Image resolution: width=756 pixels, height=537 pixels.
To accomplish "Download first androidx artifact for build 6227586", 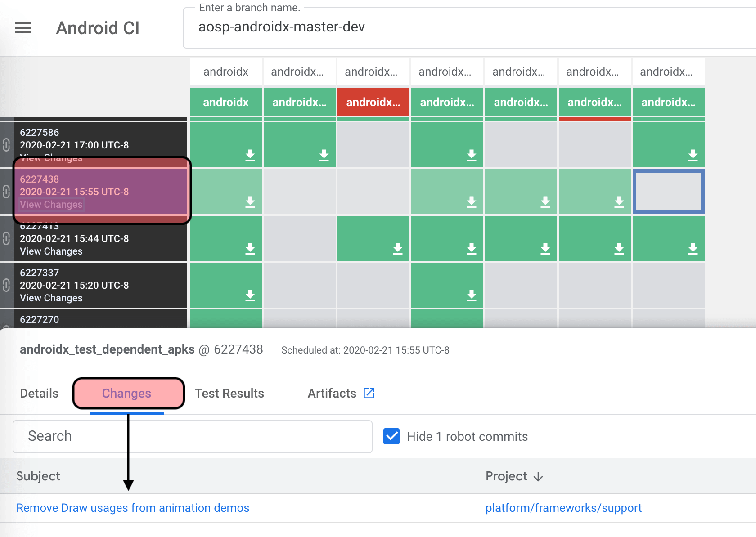I will [x=250, y=155].
